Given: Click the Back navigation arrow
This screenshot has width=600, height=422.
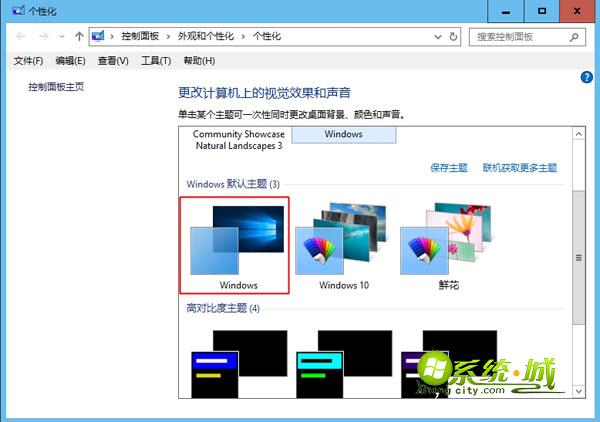Looking at the screenshot, I should (x=21, y=37).
